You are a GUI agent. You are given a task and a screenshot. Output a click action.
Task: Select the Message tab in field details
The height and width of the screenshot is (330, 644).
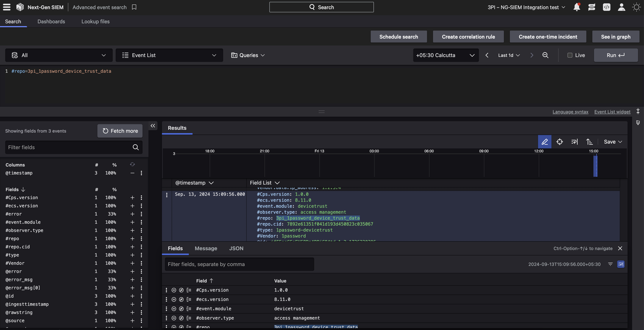coord(206,248)
